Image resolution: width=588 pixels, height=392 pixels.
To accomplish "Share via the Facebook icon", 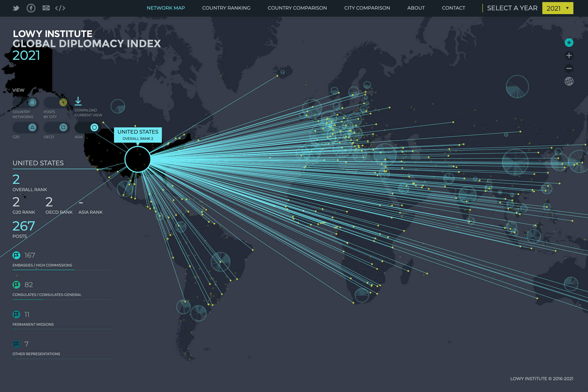I will [31, 8].
